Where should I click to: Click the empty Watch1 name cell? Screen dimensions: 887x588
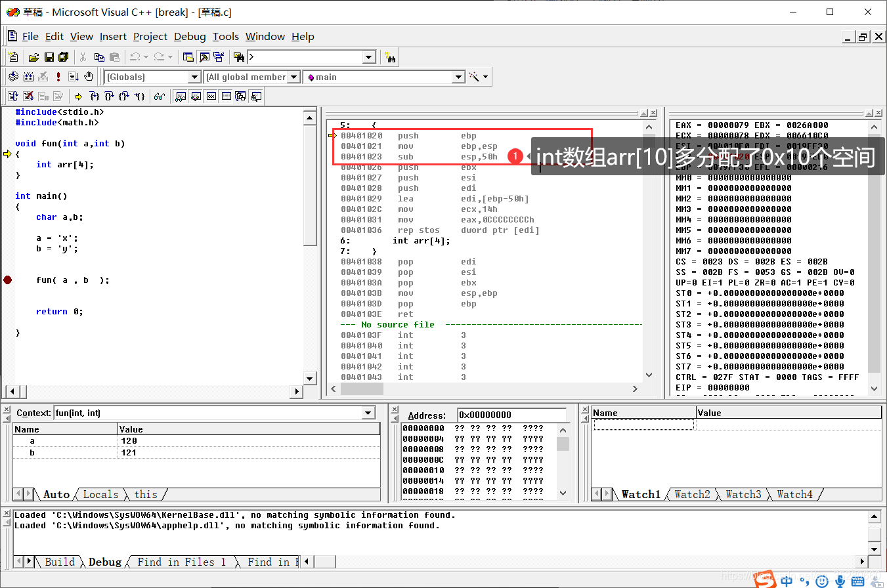pos(643,425)
